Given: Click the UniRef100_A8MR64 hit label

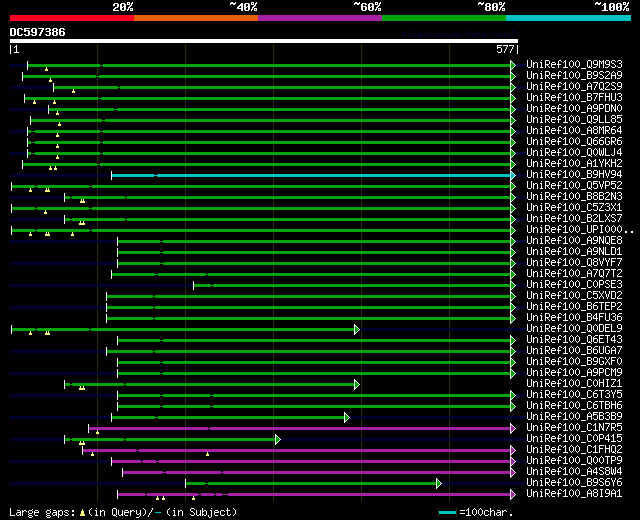Looking at the screenshot, I should (574, 130).
